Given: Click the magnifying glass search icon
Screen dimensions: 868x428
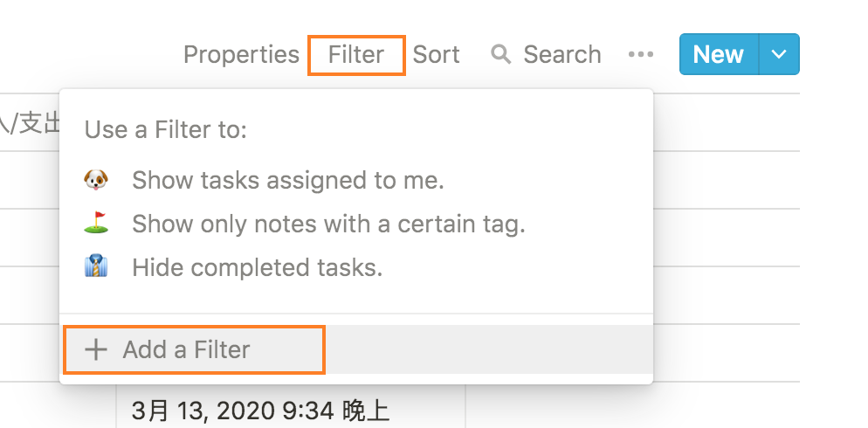Looking at the screenshot, I should point(500,54).
